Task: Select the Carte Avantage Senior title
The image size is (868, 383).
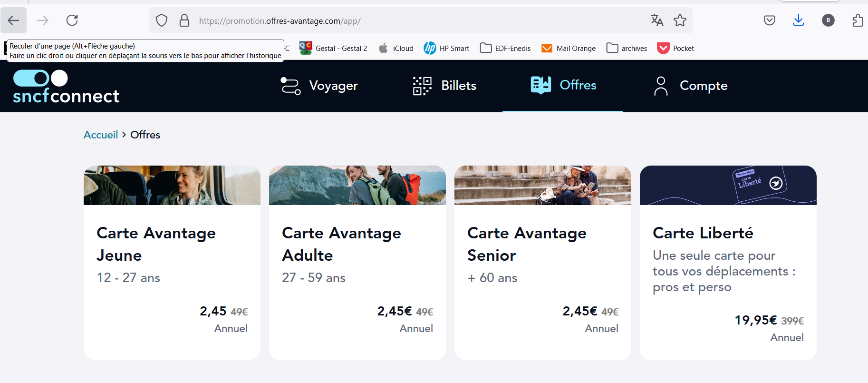Action: click(527, 244)
